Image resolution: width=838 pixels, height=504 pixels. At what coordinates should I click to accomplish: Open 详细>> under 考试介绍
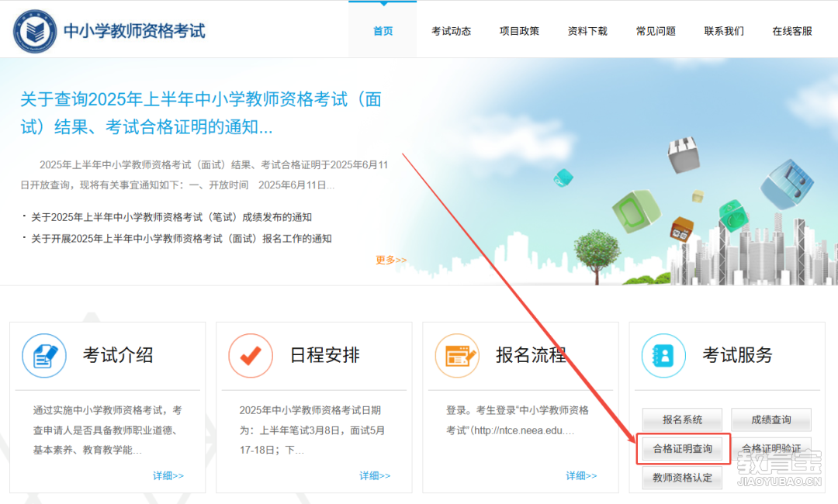tap(168, 475)
